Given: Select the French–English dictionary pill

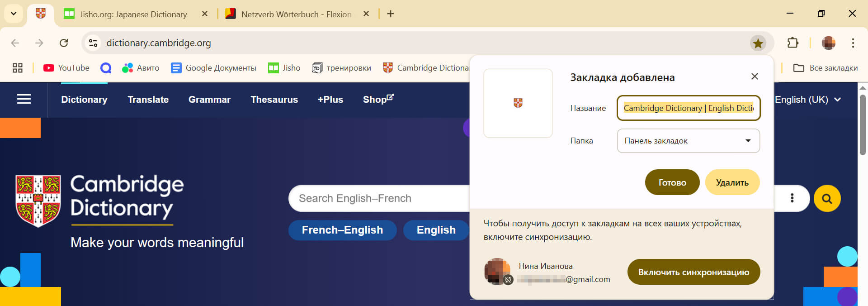Looking at the screenshot, I should click(x=342, y=230).
